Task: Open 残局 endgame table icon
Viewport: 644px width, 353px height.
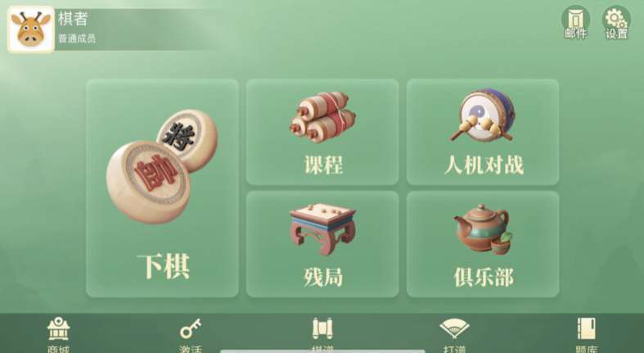Action: tap(322, 229)
